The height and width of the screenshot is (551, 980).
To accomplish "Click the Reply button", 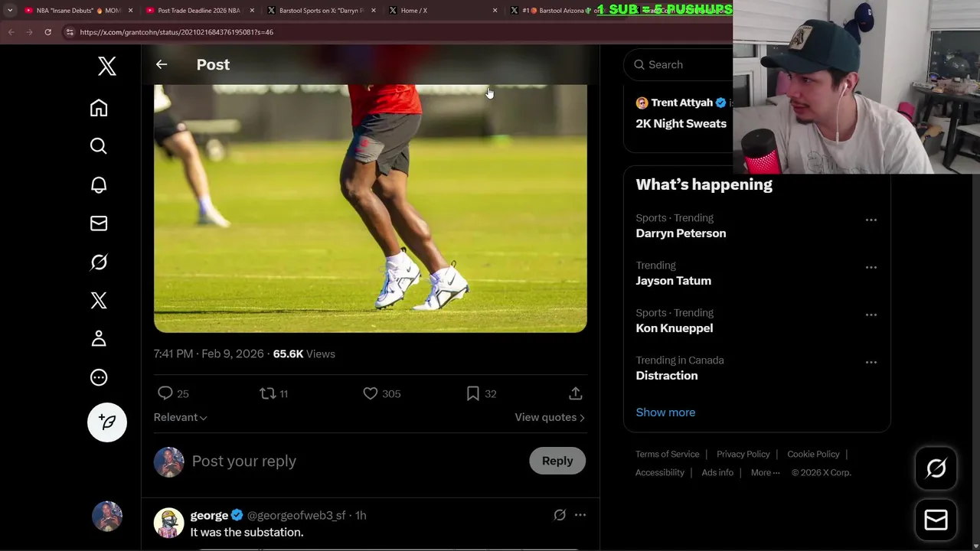I will (557, 461).
